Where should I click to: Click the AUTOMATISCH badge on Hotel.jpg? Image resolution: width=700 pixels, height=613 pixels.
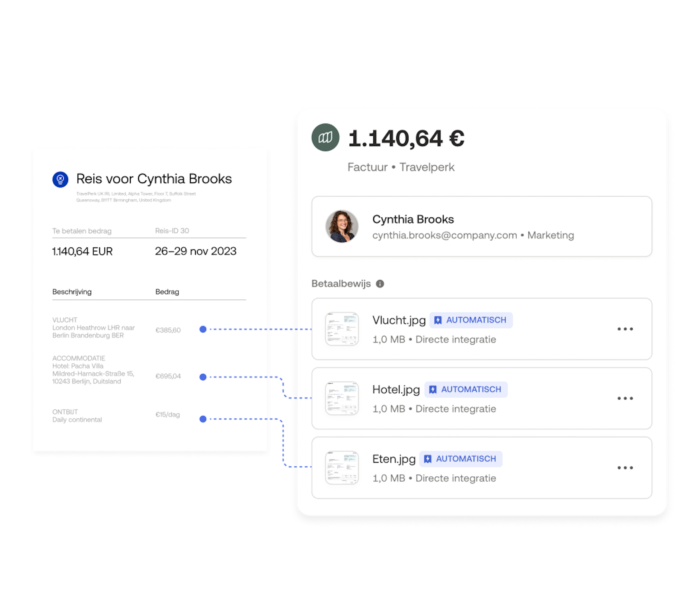pyautogui.click(x=466, y=390)
